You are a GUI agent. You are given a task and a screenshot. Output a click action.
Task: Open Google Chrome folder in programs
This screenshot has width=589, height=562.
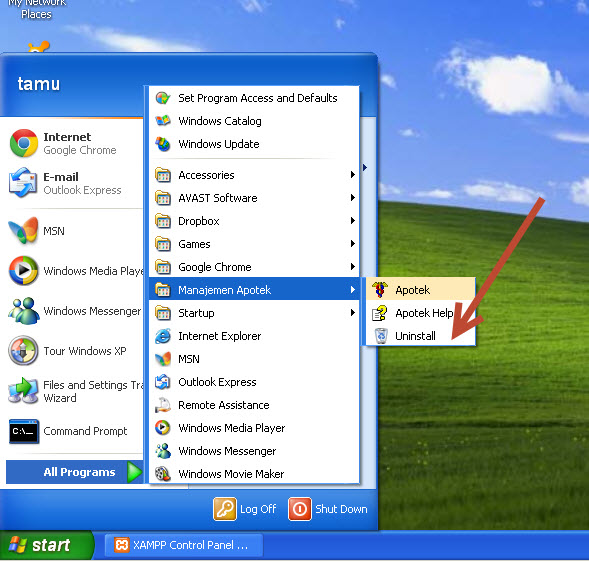(254, 267)
